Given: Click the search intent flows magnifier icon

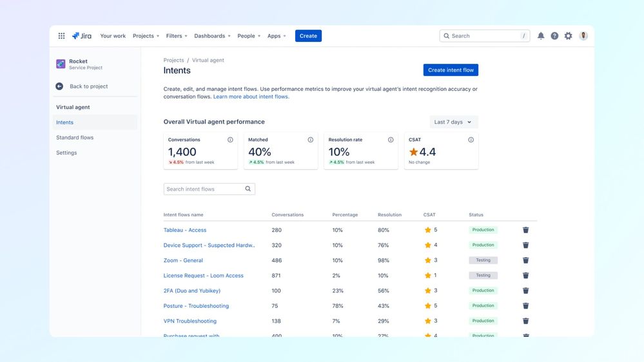Looking at the screenshot, I should pos(248,189).
